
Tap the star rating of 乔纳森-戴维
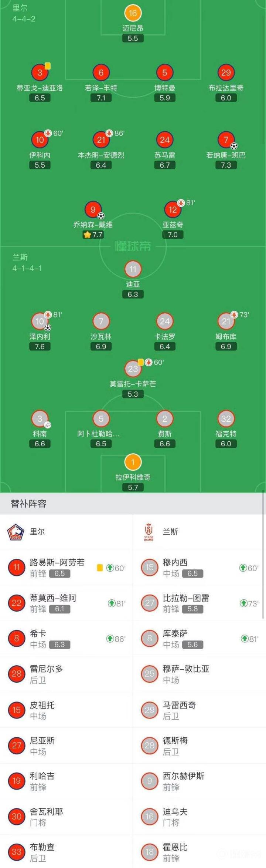click(x=93, y=235)
